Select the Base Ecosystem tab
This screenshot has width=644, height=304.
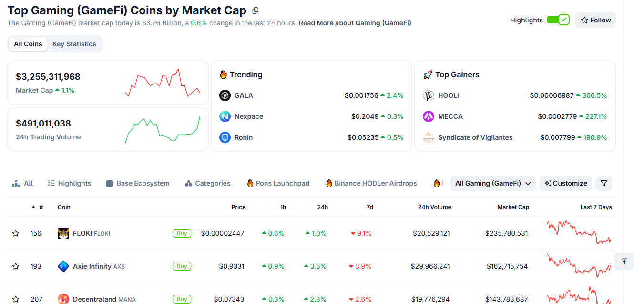138,183
